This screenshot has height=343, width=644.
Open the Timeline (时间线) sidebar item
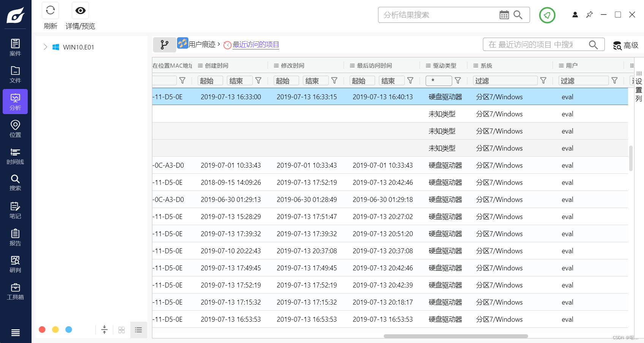click(x=15, y=156)
